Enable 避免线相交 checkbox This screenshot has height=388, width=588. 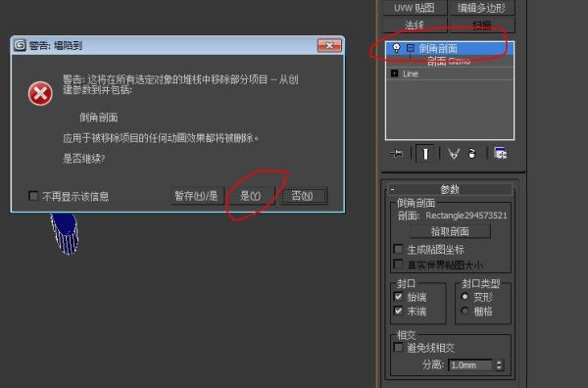click(x=398, y=348)
